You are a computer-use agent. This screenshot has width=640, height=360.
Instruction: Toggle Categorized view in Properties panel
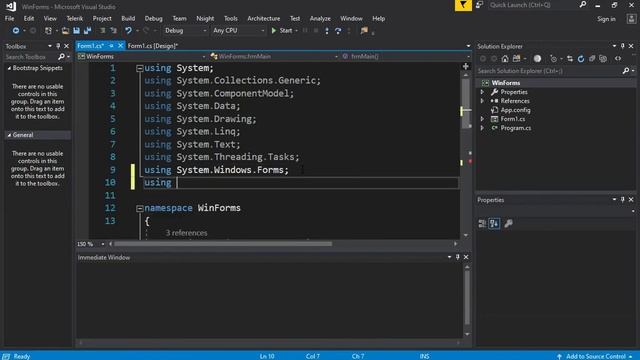[x=482, y=223]
